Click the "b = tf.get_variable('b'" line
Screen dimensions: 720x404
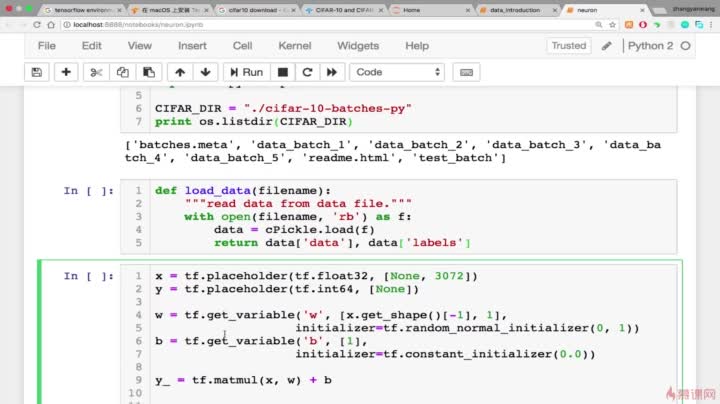(261, 341)
